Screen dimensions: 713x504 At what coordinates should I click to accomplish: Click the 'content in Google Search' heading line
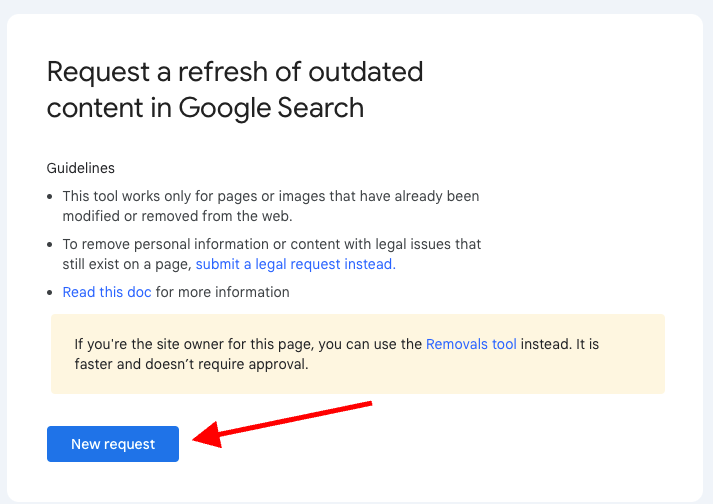(205, 108)
